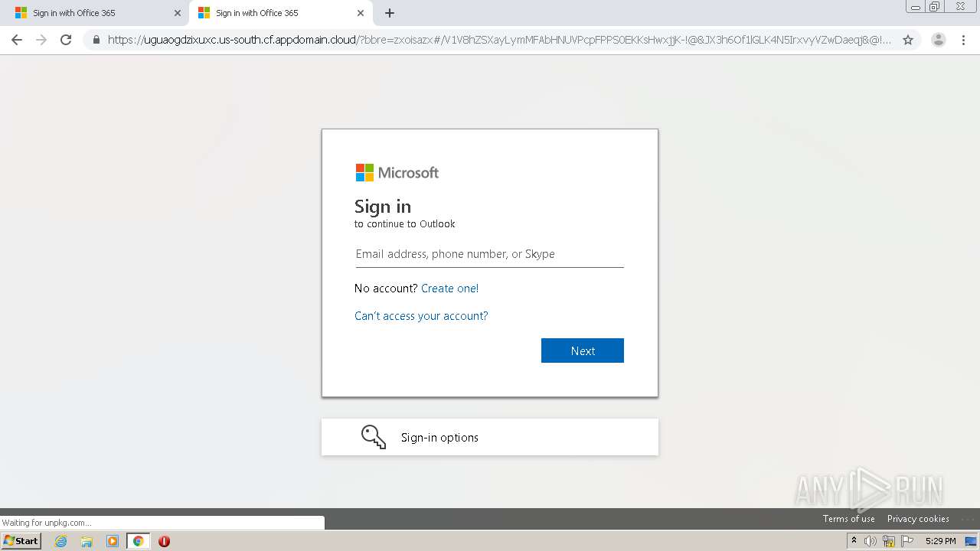Launch Internet Explorer from taskbar

pyautogui.click(x=60, y=541)
